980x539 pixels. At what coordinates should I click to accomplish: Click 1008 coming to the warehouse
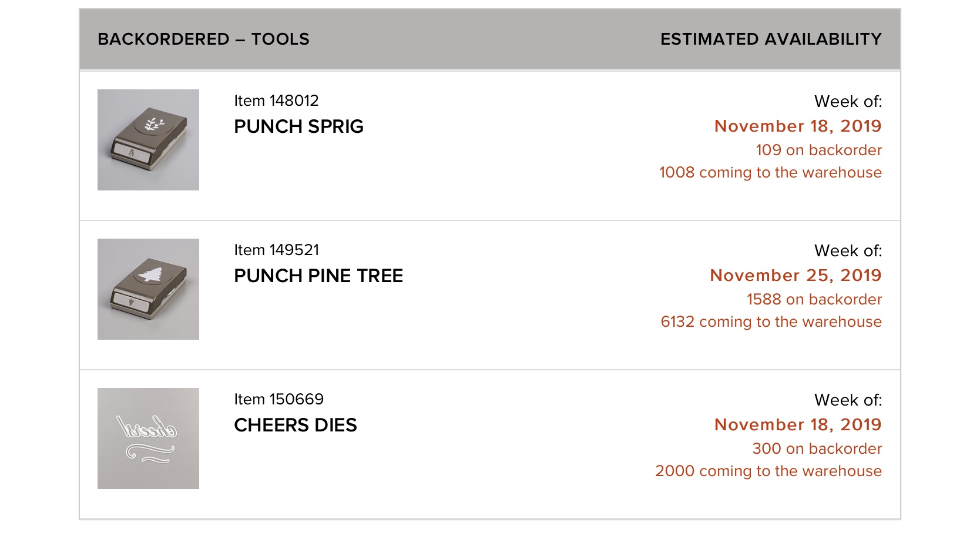coord(770,172)
